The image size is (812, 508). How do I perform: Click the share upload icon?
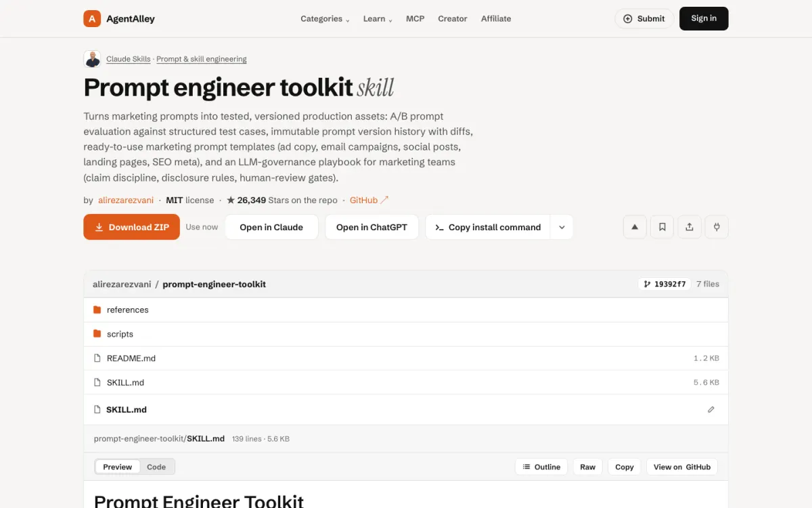coord(690,227)
